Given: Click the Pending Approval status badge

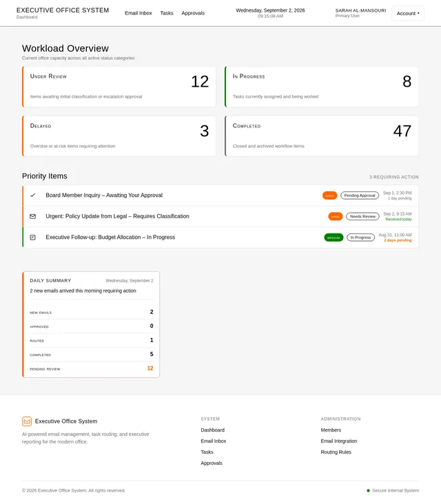Looking at the screenshot, I should [360, 196].
